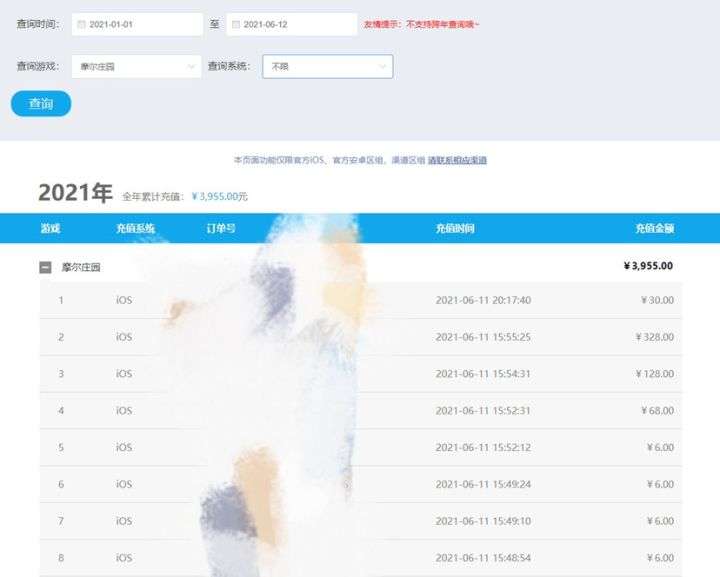
Task: Click the 充值金额 column header
Action: pyautogui.click(x=655, y=228)
